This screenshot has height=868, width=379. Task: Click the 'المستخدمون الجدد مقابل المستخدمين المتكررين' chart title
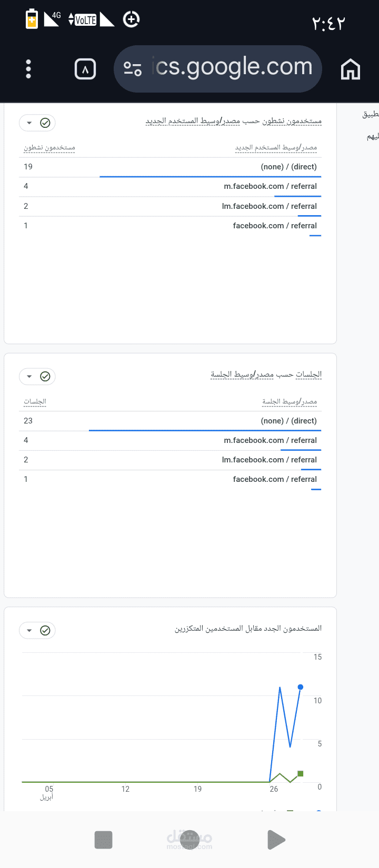point(248,629)
